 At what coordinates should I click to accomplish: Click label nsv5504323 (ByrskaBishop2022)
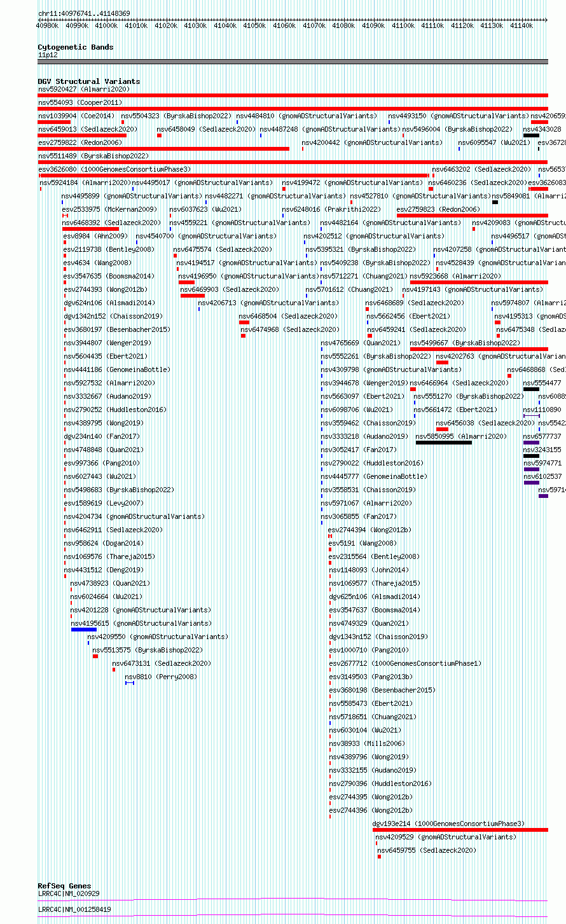tap(176, 116)
